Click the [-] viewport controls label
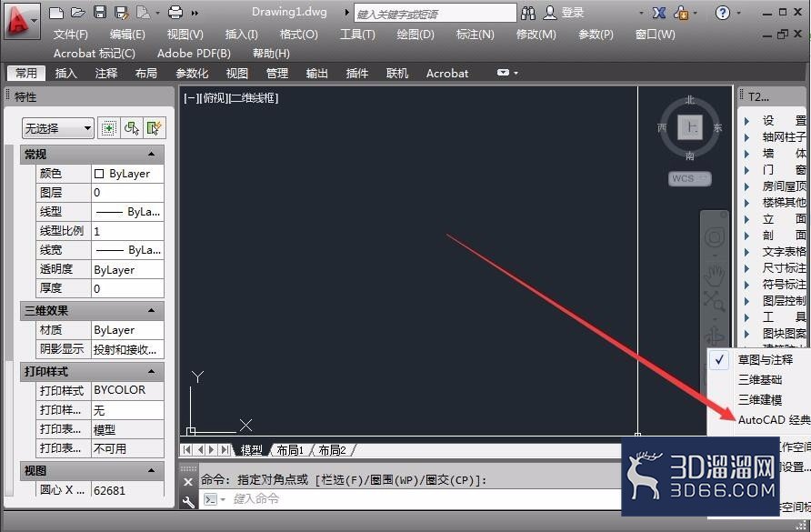Screen dimensions: 811x532 point(190,98)
